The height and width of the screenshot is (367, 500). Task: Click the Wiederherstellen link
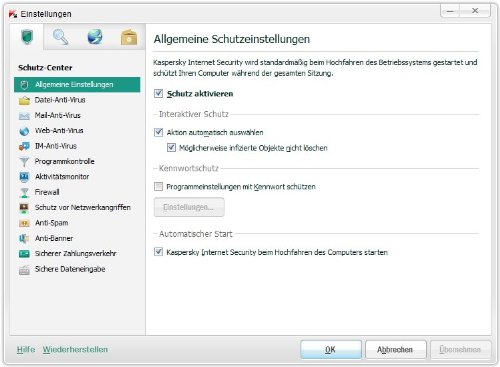[75, 350]
